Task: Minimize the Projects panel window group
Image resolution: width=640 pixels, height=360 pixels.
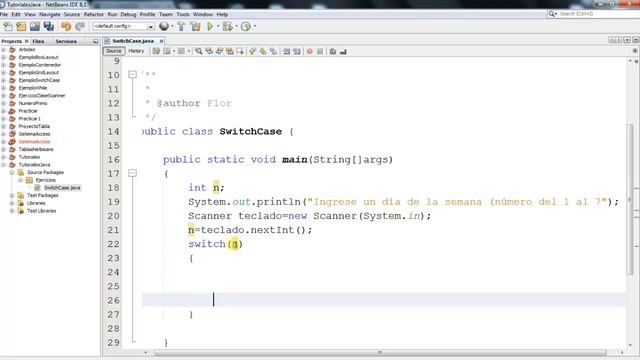Action: click(x=96, y=41)
